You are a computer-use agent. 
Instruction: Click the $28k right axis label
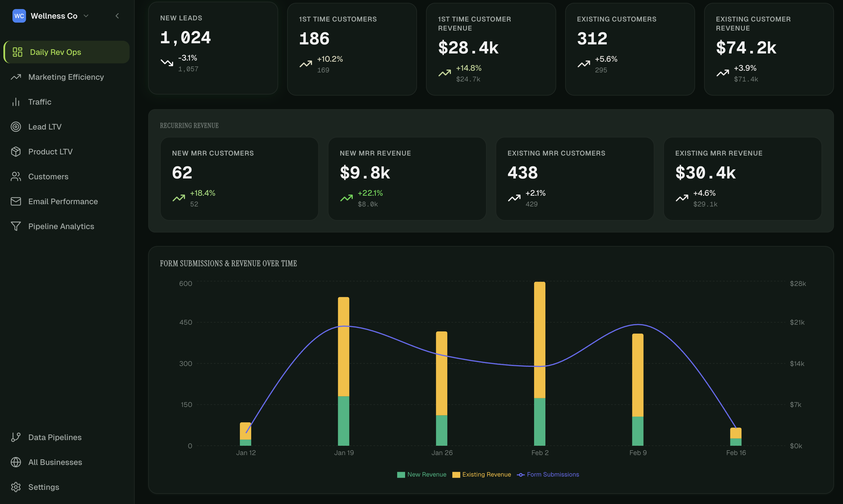pyautogui.click(x=797, y=284)
